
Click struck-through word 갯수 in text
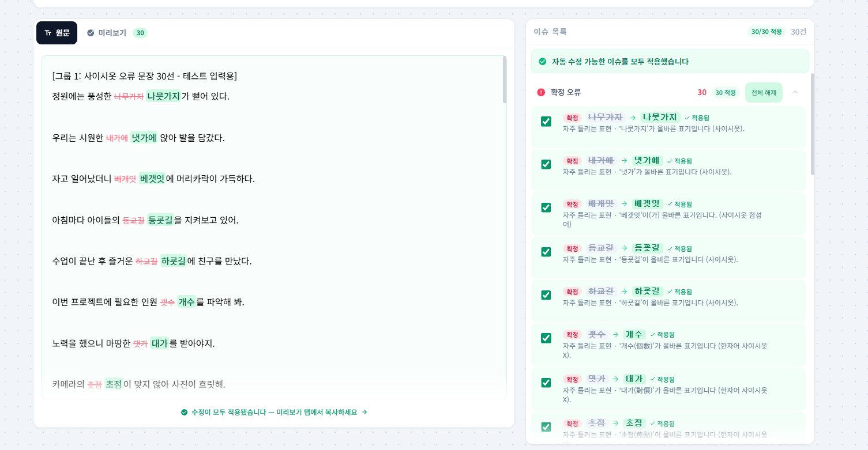tap(167, 302)
